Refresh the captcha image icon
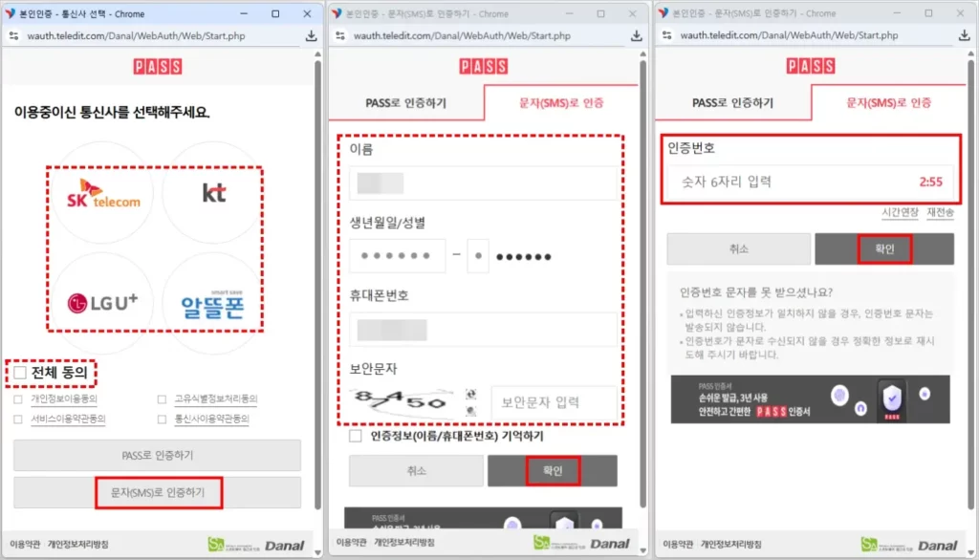This screenshot has width=979, height=560. (470, 394)
